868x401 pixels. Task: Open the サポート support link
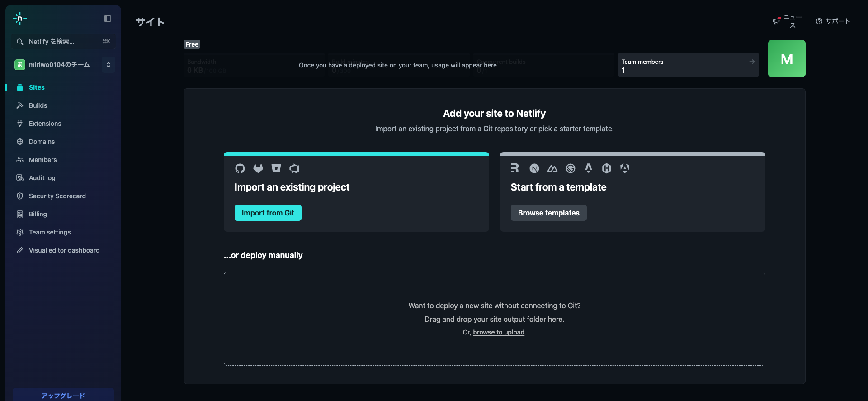[x=833, y=21]
